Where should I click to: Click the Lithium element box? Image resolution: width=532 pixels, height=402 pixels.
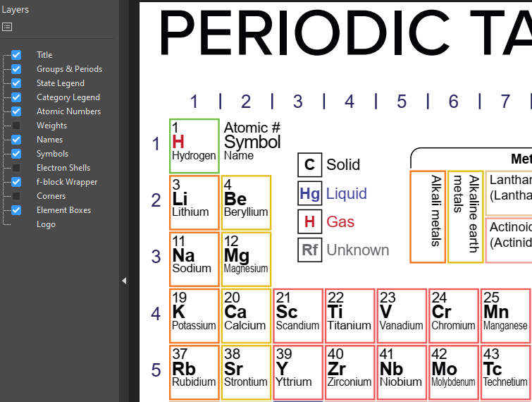click(x=194, y=202)
